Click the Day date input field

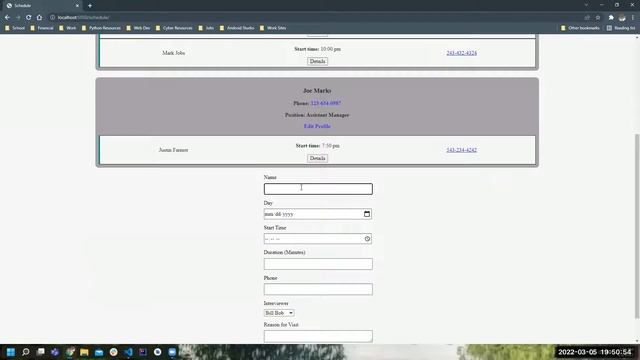[318, 214]
